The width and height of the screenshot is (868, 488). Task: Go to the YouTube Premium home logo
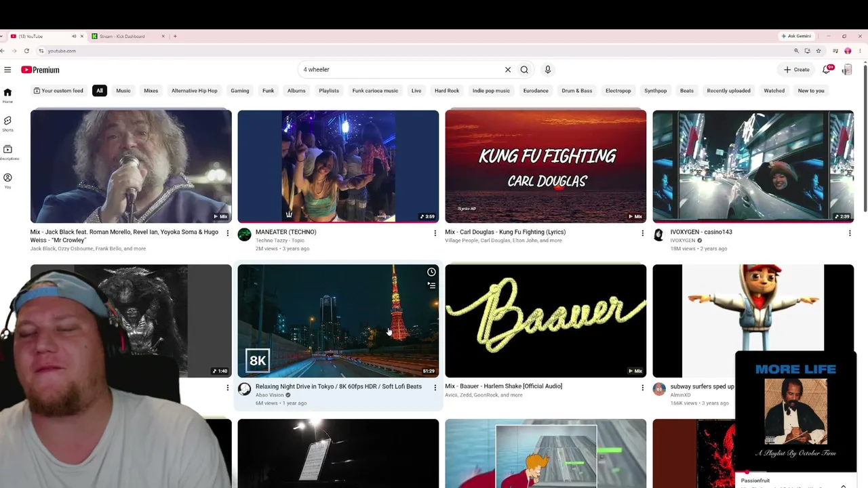(40, 70)
